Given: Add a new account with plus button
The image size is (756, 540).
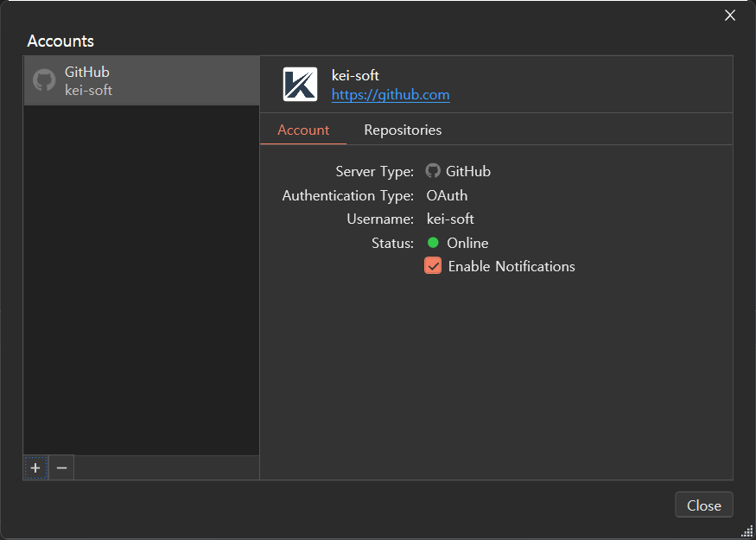Looking at the screenshot, I should coord(35,467).
